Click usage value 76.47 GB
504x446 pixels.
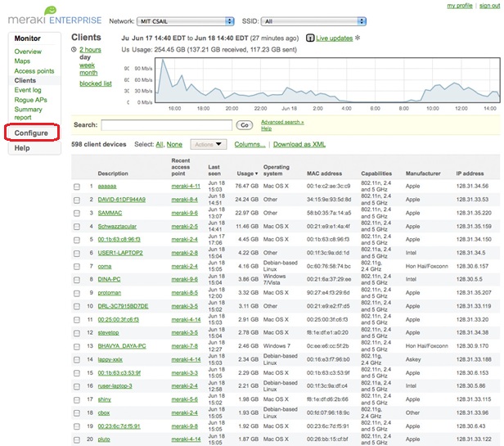pyautogui.click(x=247, y=187)
